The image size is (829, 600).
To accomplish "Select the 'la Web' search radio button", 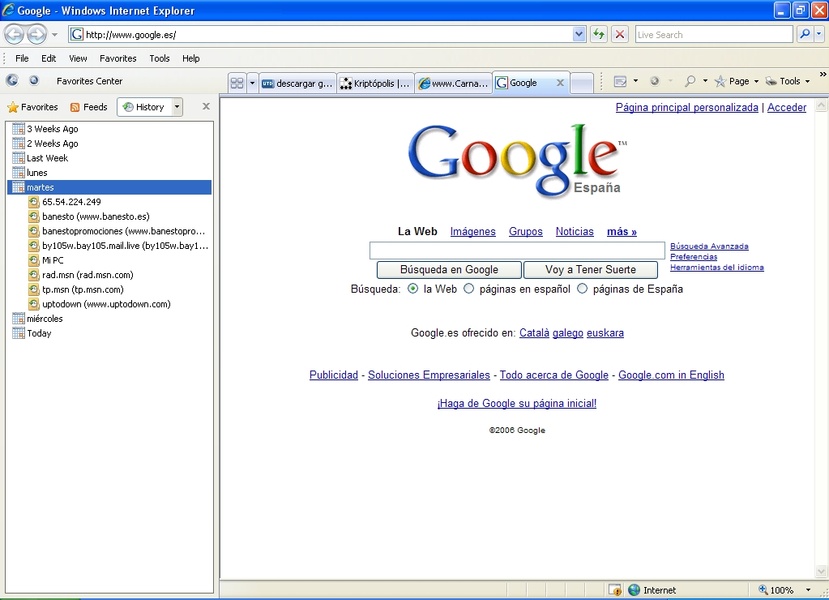I will pos(413,289).
